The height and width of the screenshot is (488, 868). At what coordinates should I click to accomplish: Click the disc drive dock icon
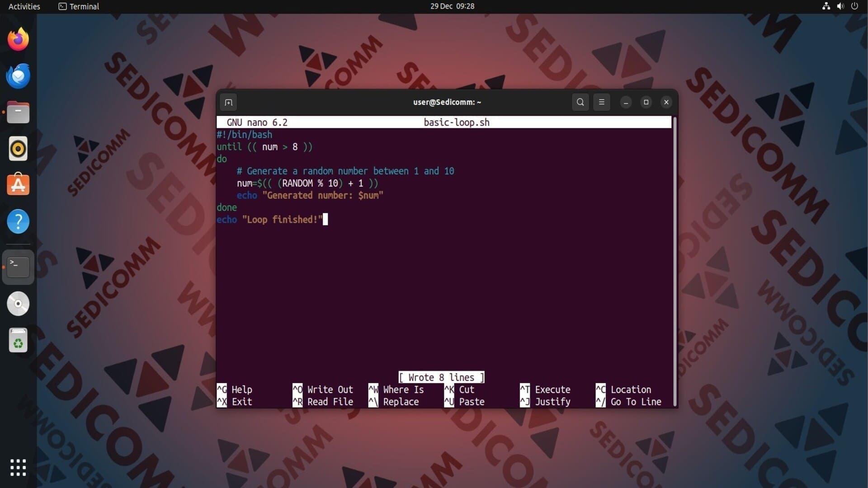click(x=18, y=304)
